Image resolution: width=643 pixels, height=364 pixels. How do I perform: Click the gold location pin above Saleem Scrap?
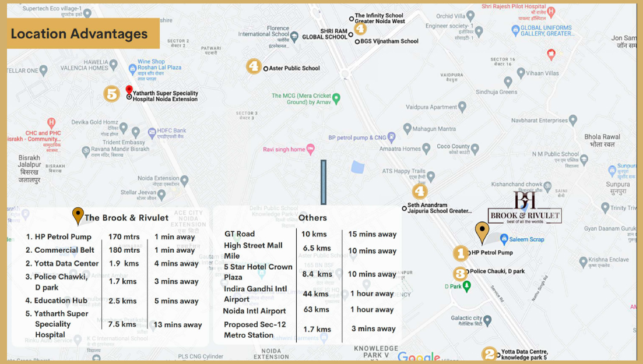(482, 232)
